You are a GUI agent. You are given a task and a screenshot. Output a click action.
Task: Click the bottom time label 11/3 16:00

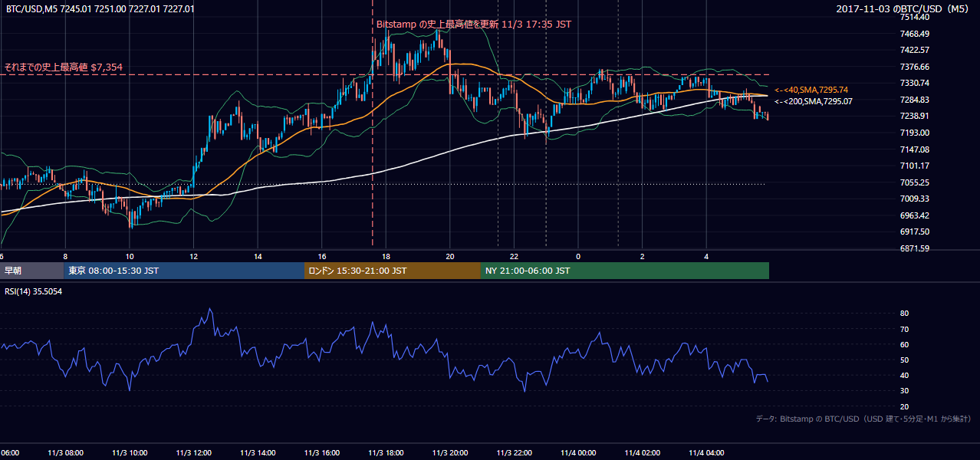(x=321, y=453)
